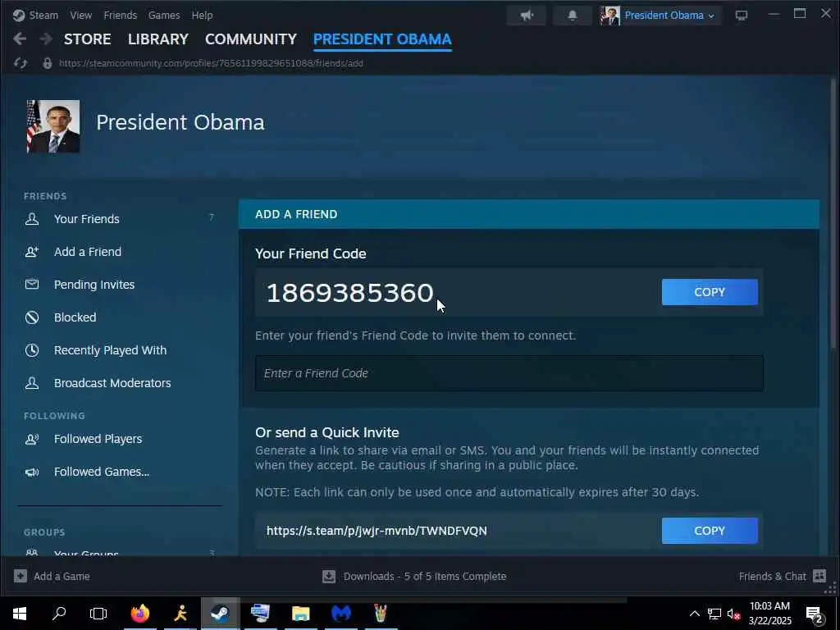
Task: Click the Downloads arrow icon
Action: click(329, 577)
